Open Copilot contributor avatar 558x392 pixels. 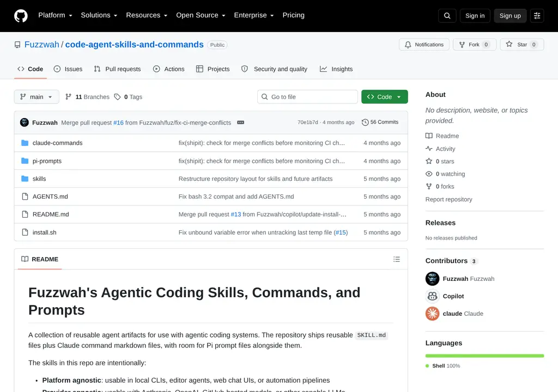point(432,296)
